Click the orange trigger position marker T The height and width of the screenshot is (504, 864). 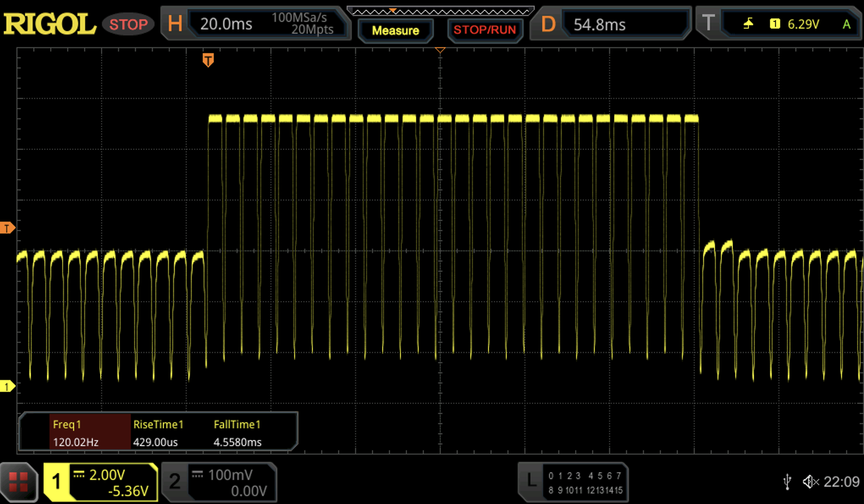coord(208,60)
